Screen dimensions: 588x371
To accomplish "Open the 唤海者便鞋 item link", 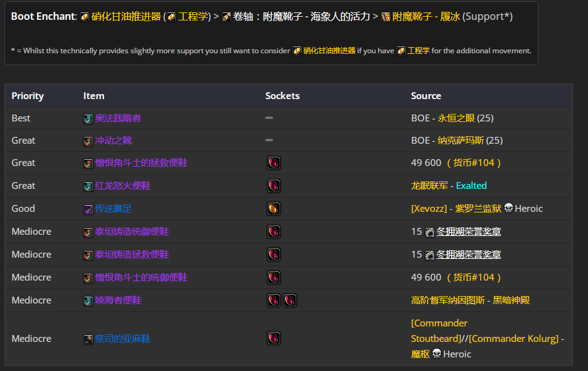I will 118,300.
